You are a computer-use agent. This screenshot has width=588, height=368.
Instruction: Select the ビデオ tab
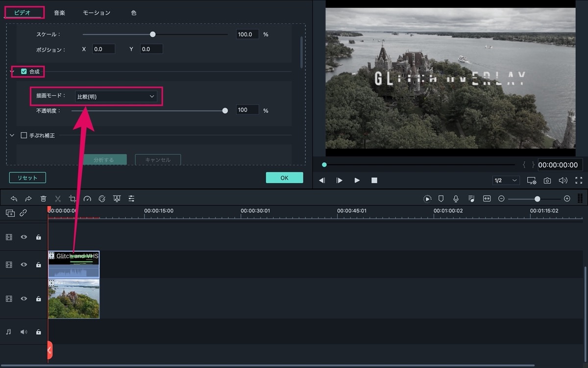[x=22, y=13]
